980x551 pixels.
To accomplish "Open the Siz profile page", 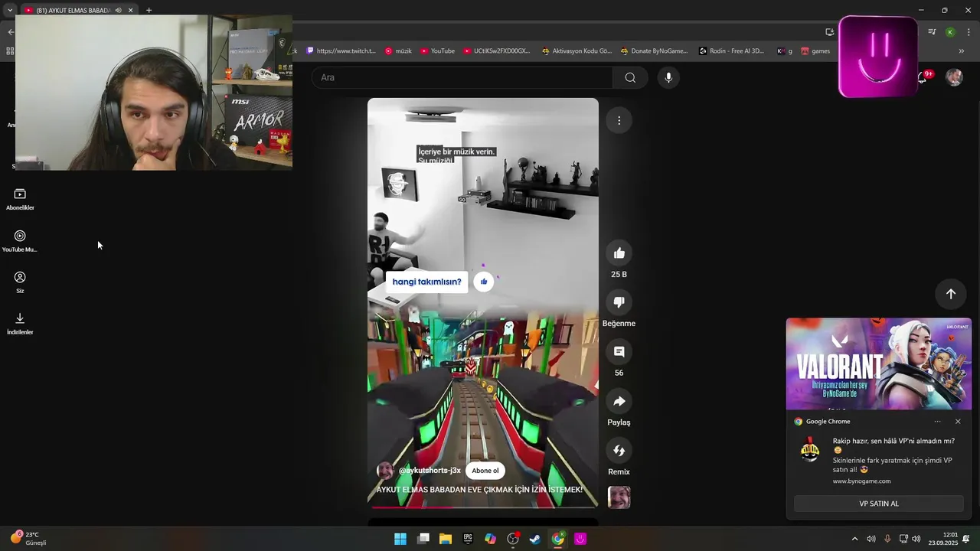I will tap(20, 282).
